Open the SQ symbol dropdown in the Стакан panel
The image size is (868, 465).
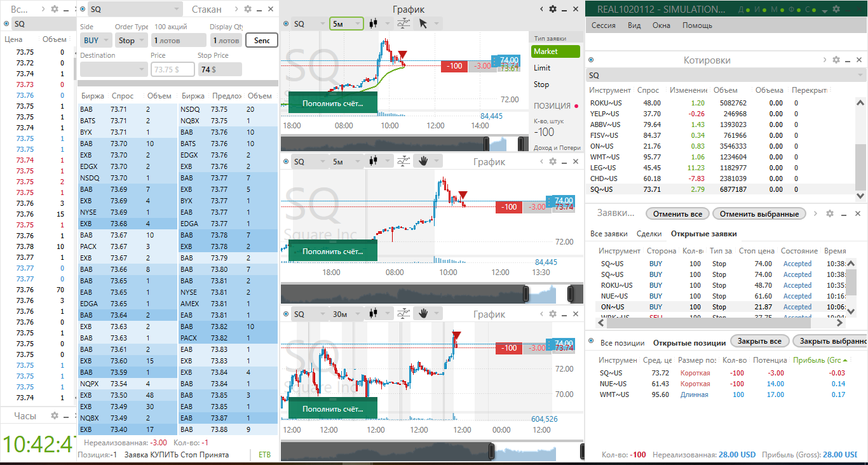(135, 10)
